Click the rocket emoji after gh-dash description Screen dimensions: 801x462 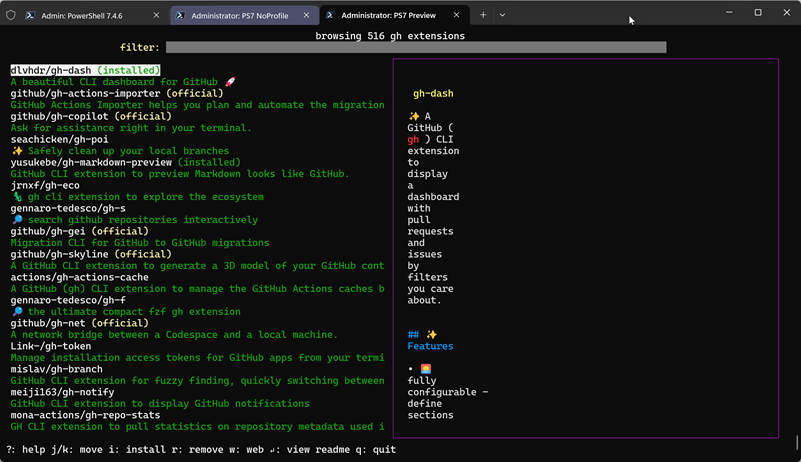click(230, 82)
